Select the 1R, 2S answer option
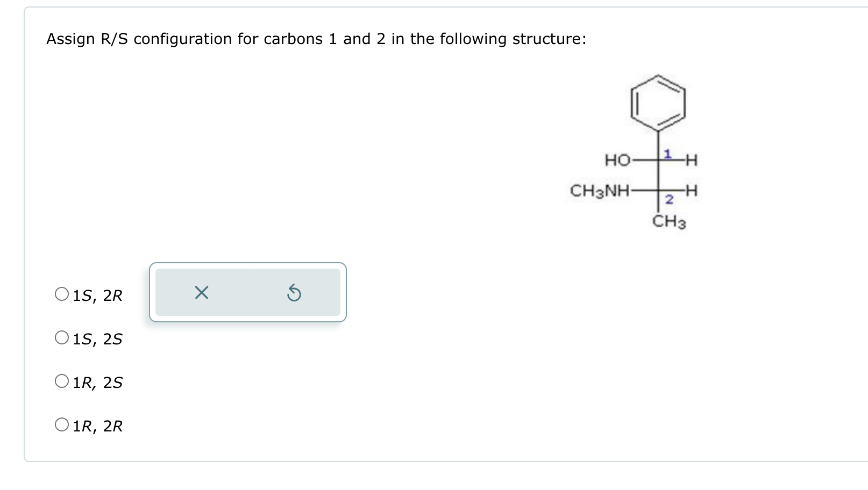This screenshot has height=490, width=868. (61, 381)
